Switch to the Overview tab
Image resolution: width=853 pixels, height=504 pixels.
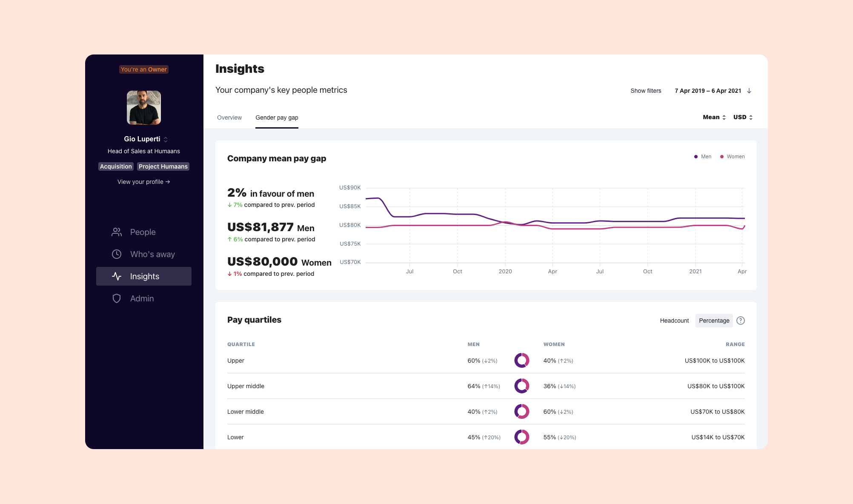pyautogui.click(x=229, y=117)
